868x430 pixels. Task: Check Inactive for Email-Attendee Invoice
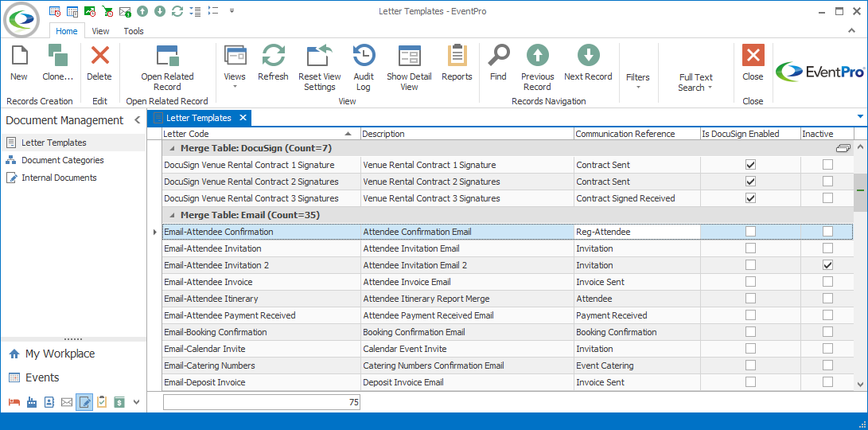pyautogui.click(x=827, y=282)
